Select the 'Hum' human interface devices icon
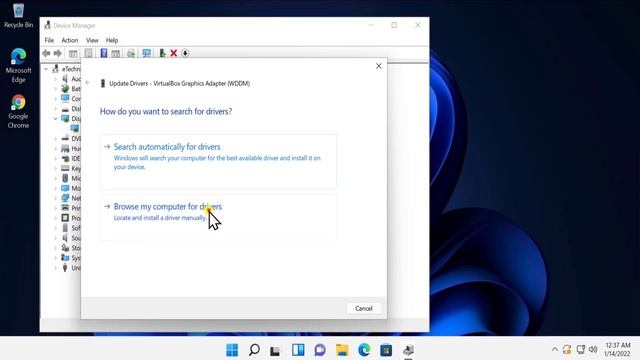Image resolution: width=640 pixels, height=360 pixels. (x=65, y=148)
